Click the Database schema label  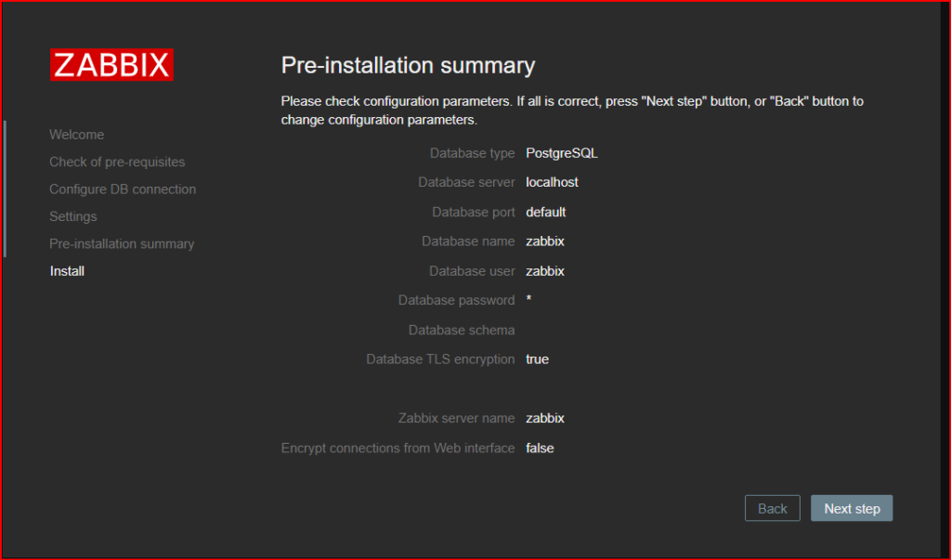point(462,330)
